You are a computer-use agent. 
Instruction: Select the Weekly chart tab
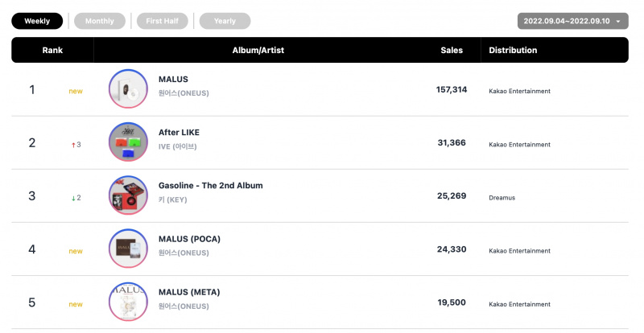point(37,21)
